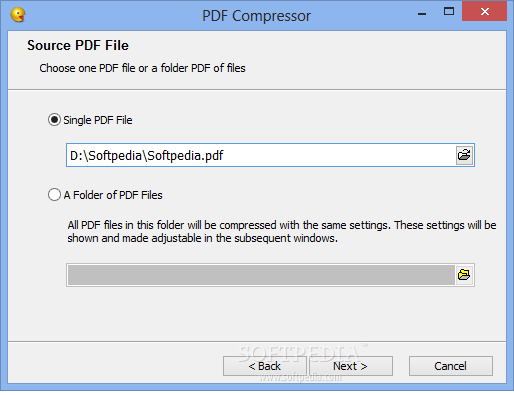Click the Source PDF File heading
The width and height of the screenshot is (514, 395).
[x=78, y=45]
